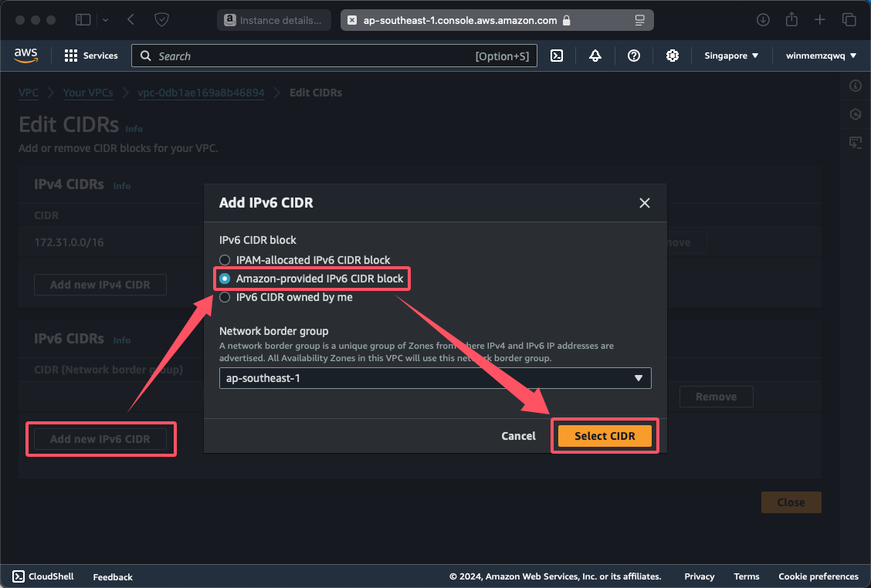The height and width of the screenshot is (588, 871).
Task: Toggle the Safari sidebar
Action: pos(83,20)
